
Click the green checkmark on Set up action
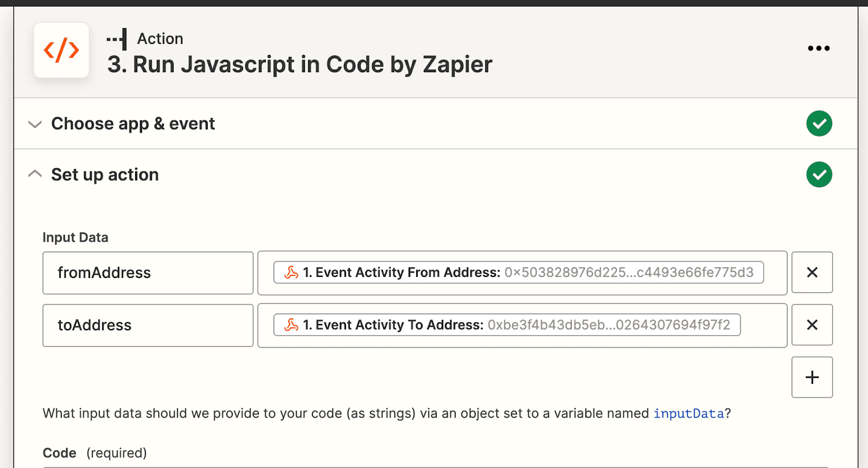(x=819, y=174)
